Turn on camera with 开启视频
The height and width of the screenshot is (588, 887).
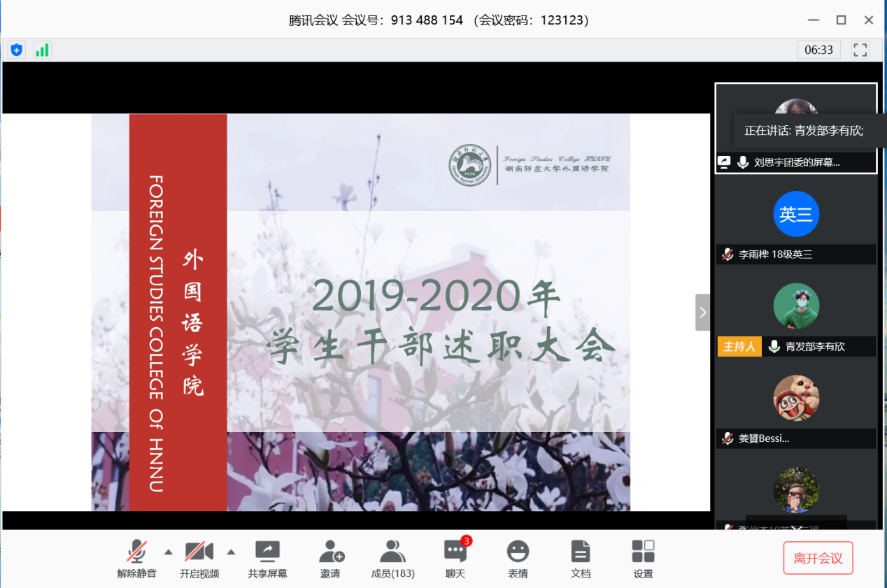tap(199, 559)
